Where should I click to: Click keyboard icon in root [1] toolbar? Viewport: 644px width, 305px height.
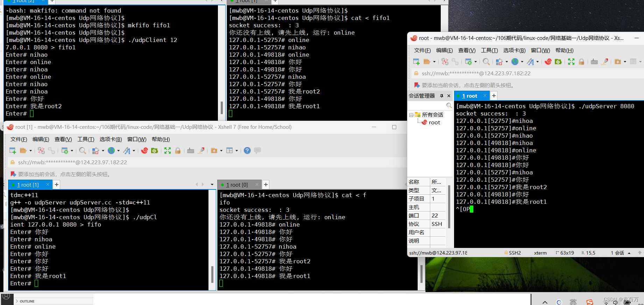[x=191, y=151]
